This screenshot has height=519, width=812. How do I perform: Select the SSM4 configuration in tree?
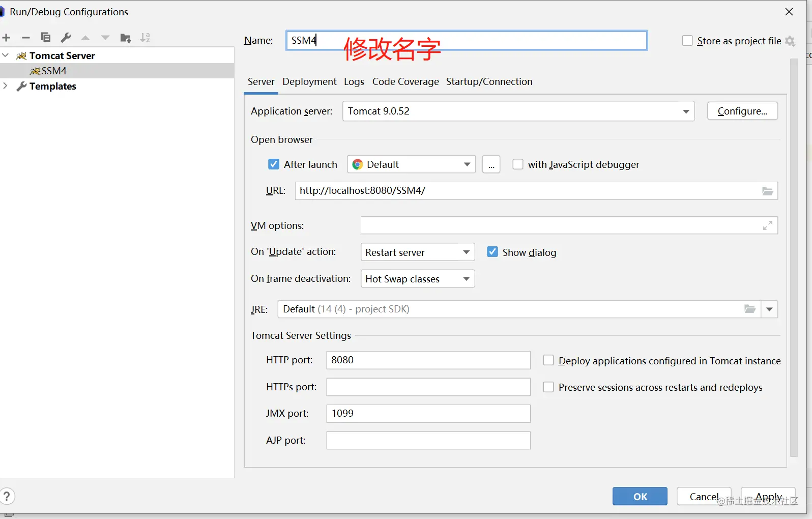(x=117, y=71)
